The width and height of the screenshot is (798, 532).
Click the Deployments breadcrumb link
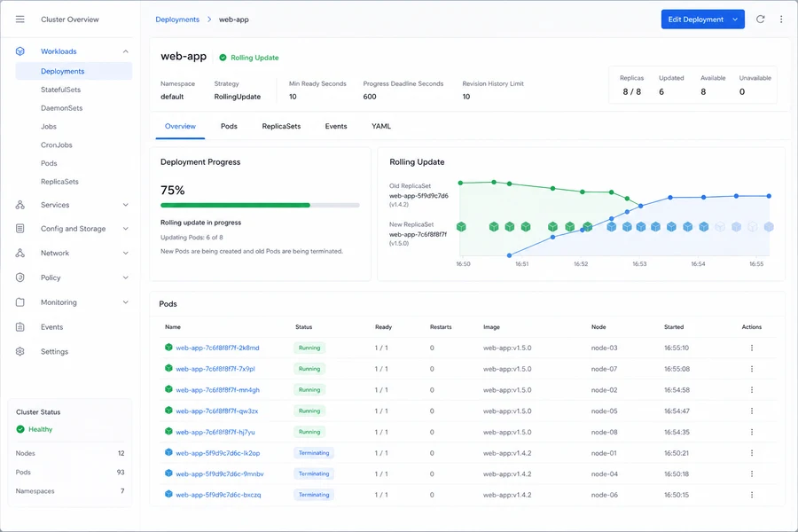tap(177, 20)
